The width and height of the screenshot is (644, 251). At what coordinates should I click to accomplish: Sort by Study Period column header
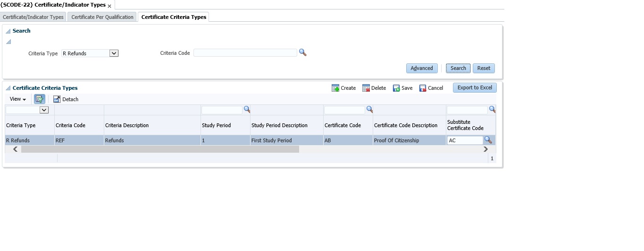[x=226, y=125]
